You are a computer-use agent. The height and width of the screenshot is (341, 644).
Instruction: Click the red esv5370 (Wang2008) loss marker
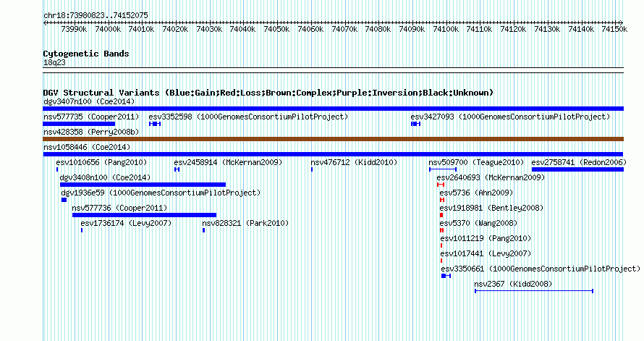coord(442,230)
